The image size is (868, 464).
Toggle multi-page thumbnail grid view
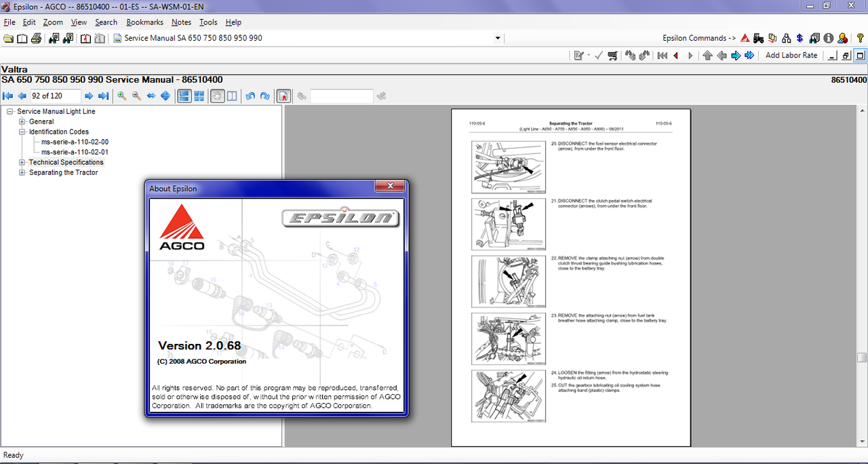coord(199,96)
